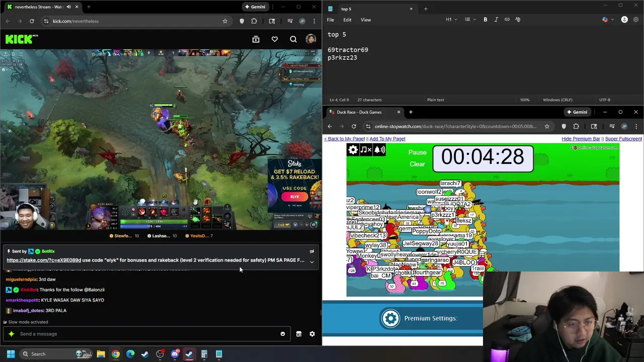Screen dimensions: 644x362
Task: Close the Duck Race browser tab
Action: 398,112
